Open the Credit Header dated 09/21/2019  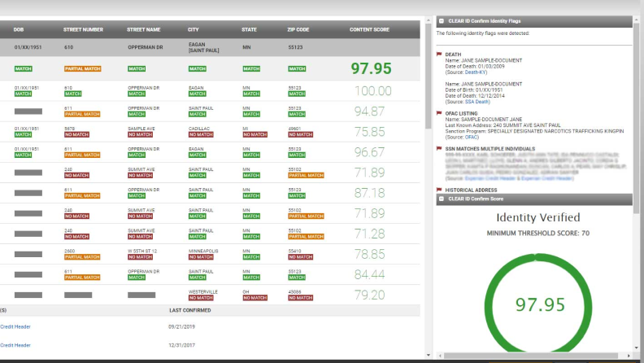pyautogui.click(x=15, y=326)
